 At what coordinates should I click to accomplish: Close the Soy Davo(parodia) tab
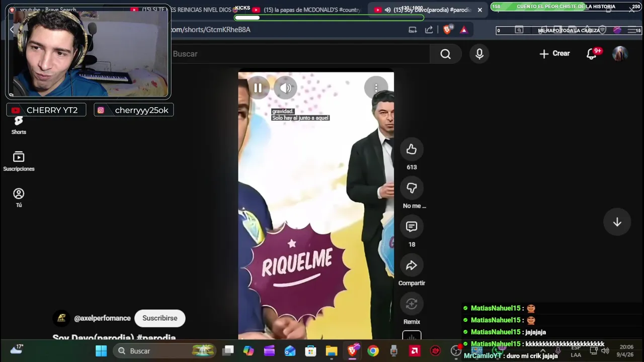(x=479, y=10)
